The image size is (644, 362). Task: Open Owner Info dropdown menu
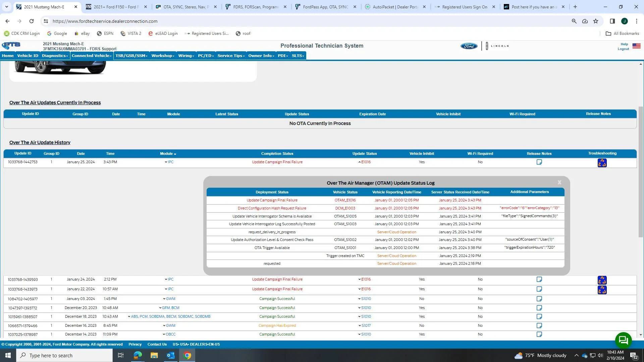click(x=261, y=56)
